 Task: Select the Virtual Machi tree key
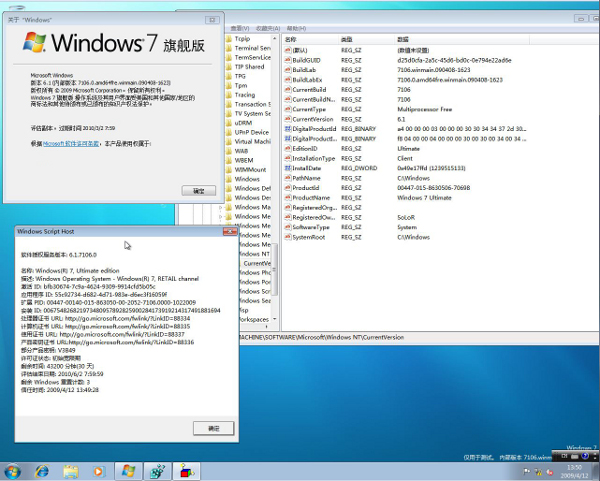[x=253, y=142]
